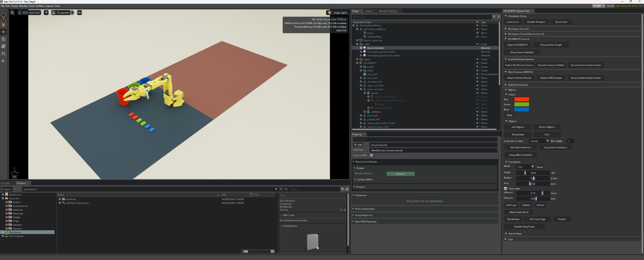The image size is (644, 260).
Task: Toggle visibility of gripper_link
Action: pos(477,119)
